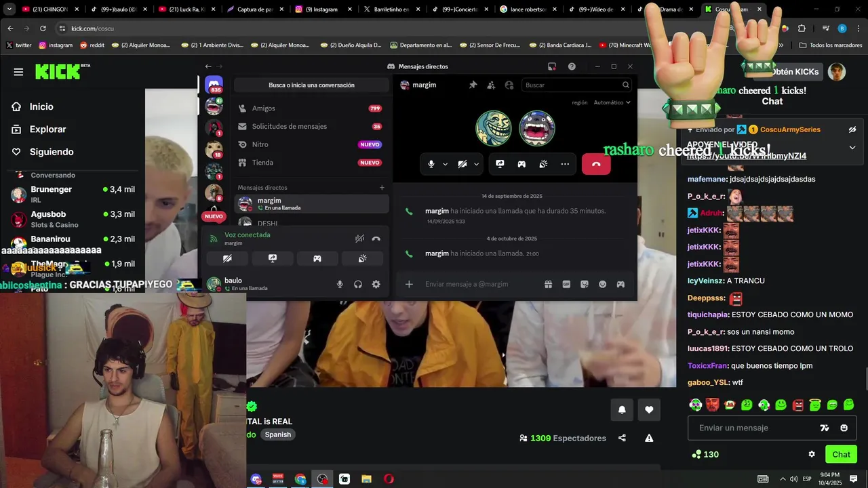This screenshot has height=488, width=868.
Task: Open the 7TV emote picker icon
Action: [825, 428]
